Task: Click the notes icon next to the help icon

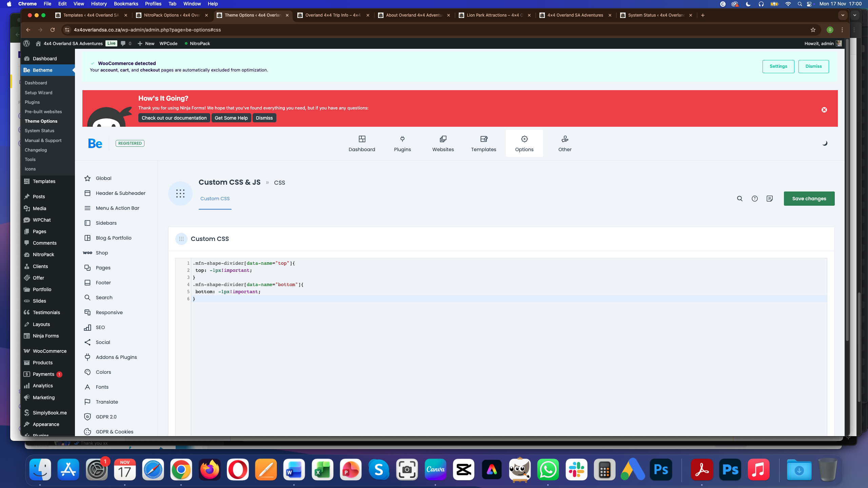Action: pos(769,199)
